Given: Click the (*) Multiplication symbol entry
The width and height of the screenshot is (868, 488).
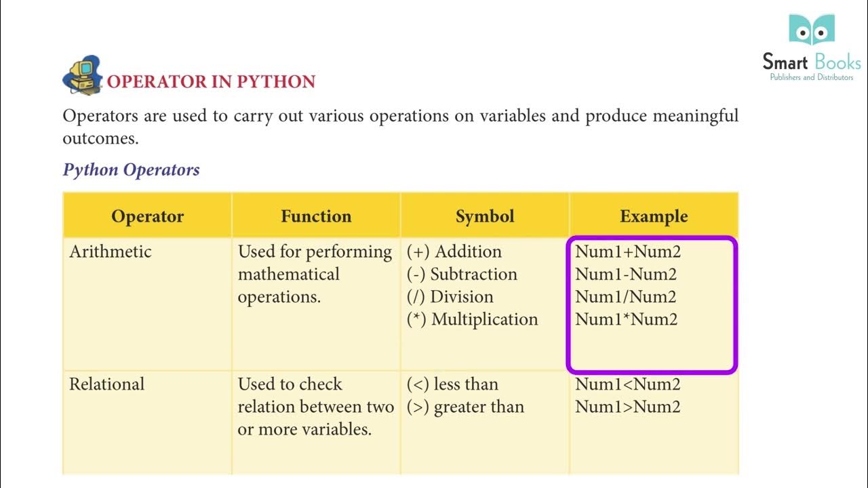Looking at the screenshot, I should (x=473, y=319).
